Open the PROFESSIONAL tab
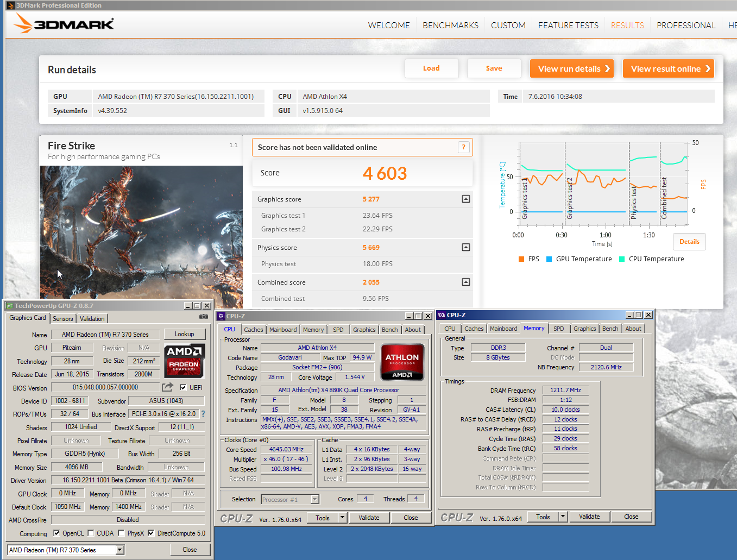Screen dimensions: 737x560 (x=686, y=26)
